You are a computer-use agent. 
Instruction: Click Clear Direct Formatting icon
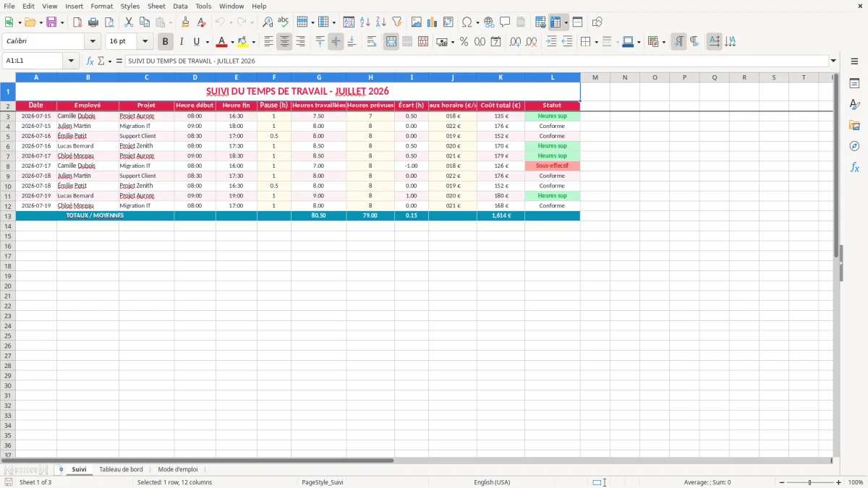[x=202, y=22]
